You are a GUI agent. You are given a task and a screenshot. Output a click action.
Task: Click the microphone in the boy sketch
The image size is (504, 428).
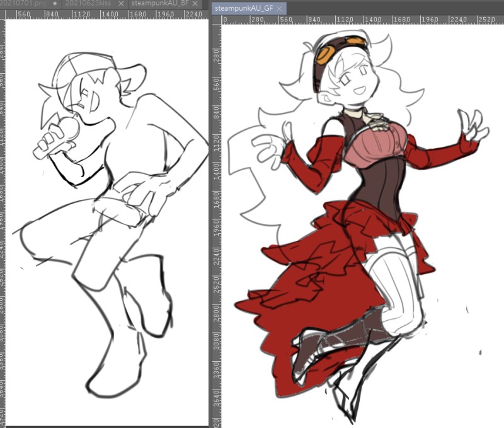pyautogui.click(x=57, y=139)
